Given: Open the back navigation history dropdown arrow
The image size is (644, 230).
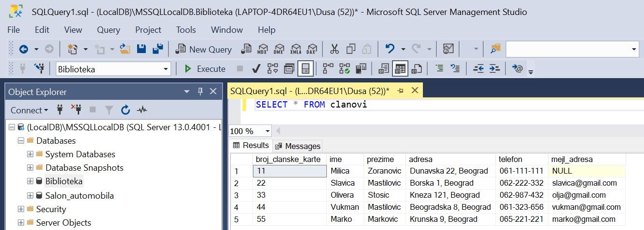Looking at the screenshot, I should (x=36, y=49).
